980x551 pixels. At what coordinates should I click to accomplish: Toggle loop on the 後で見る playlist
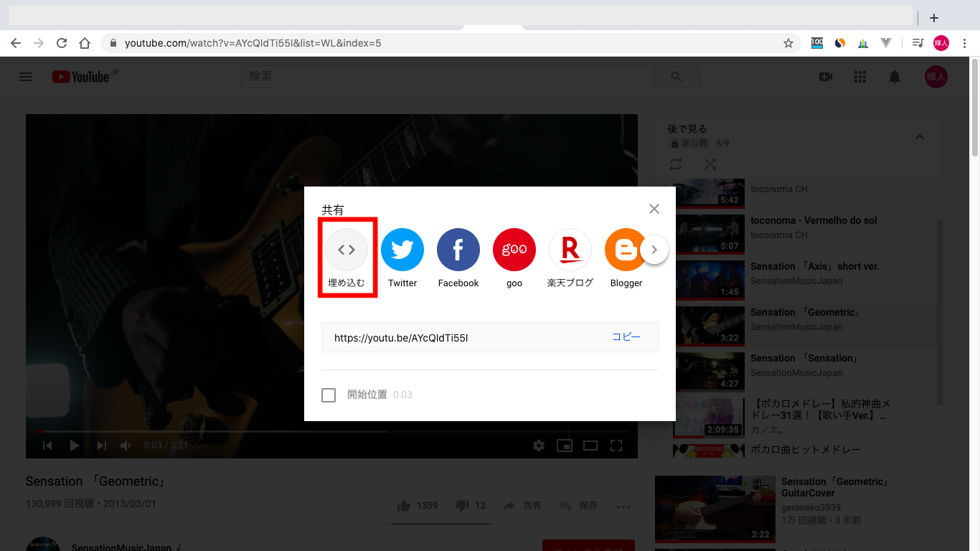click(675, 164)
